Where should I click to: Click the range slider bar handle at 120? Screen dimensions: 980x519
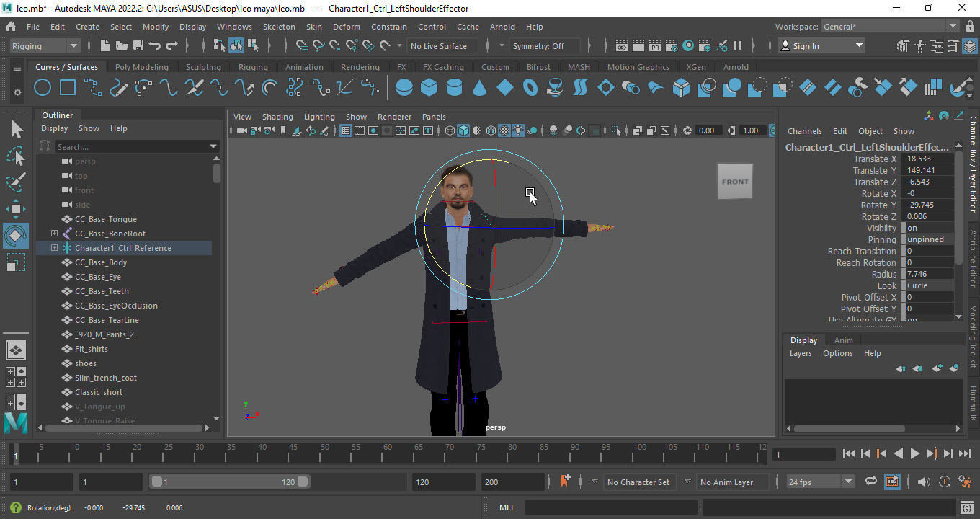coord(303,482)
